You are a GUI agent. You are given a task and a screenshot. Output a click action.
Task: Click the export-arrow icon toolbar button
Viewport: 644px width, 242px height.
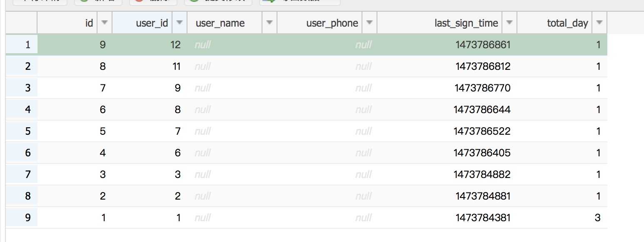[x=300, y=1]
